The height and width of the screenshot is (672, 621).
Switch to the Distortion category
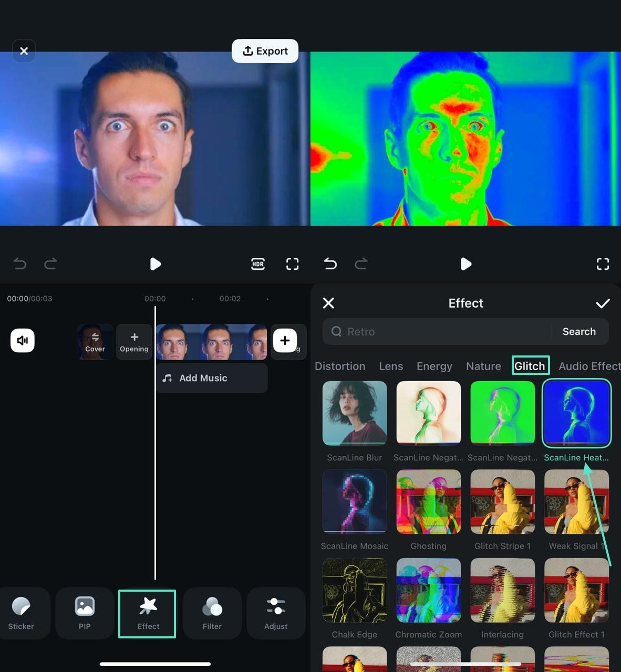[x=340, y=366]
